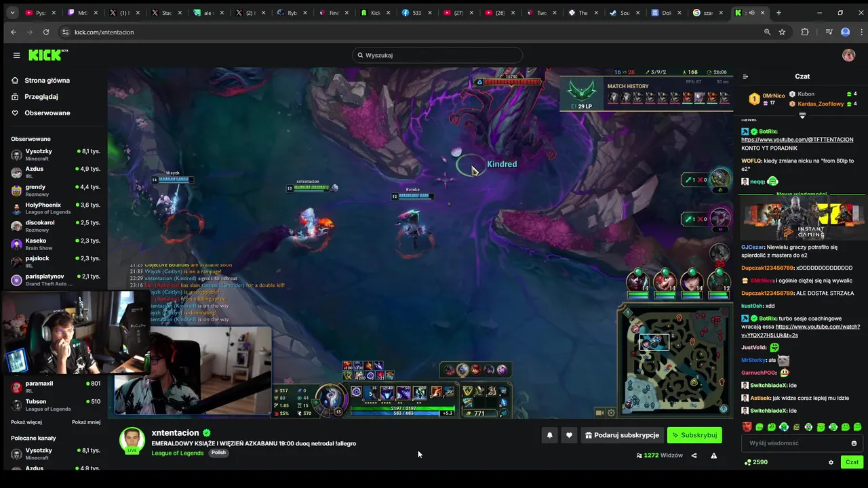Open grendy Rozmowy channel in the sidebar
The height and width of the screenshot is (488, 868).
[56, 190]
